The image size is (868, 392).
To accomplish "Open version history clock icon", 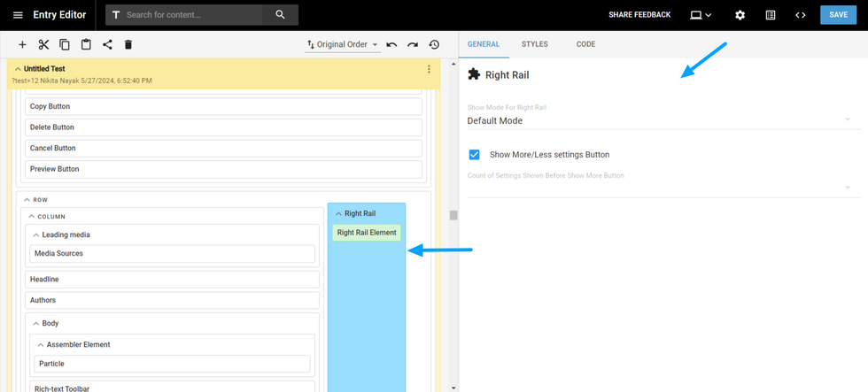I will pos(434,44).
